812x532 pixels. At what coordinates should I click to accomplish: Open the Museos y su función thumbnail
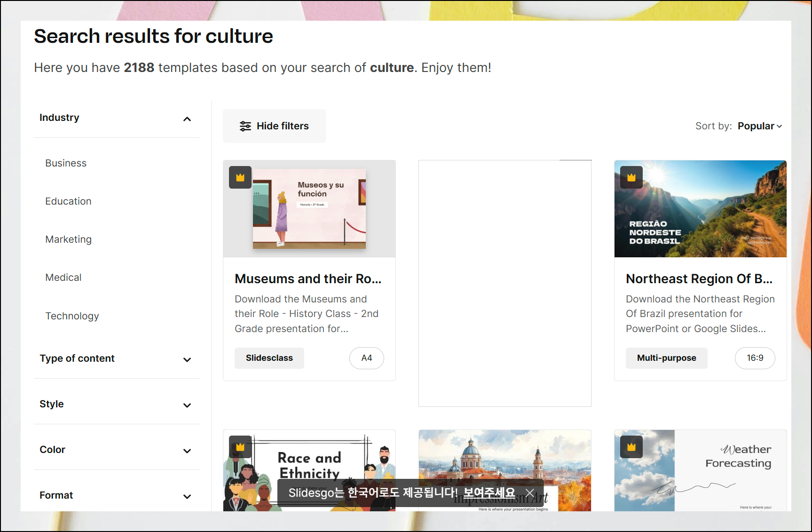[x=309, y=209]
